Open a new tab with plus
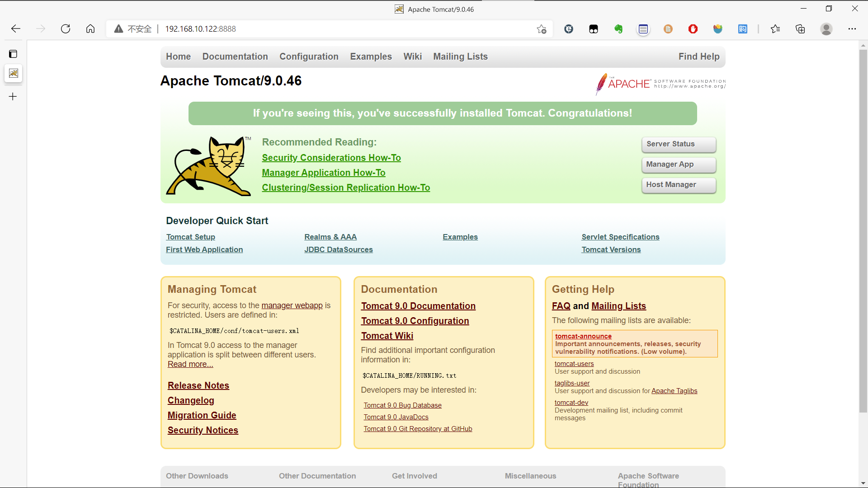868x488 pixels. point(13,96)
